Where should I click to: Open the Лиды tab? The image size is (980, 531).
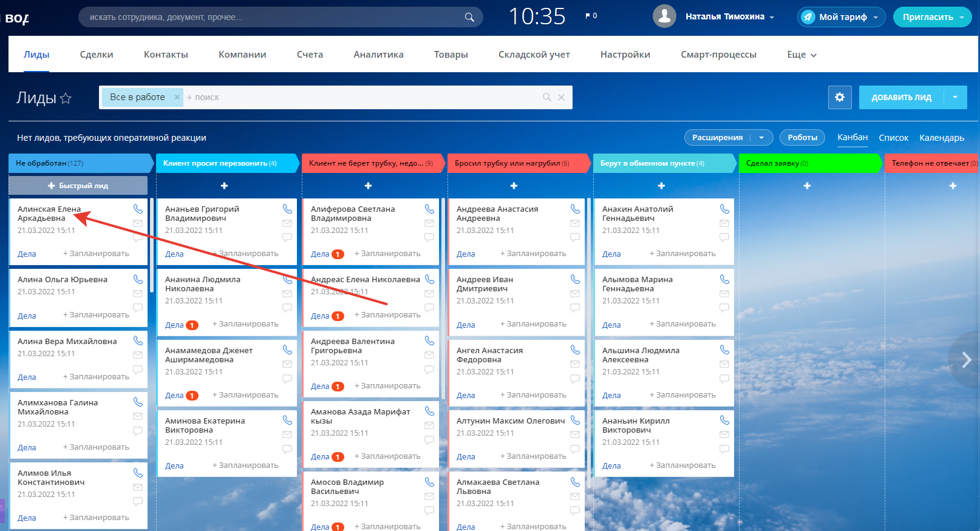point(36,55)
